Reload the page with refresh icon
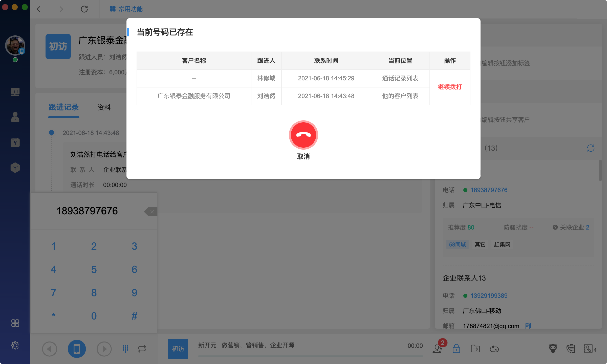This screenshot has width=607, height=364. point(84,9)
